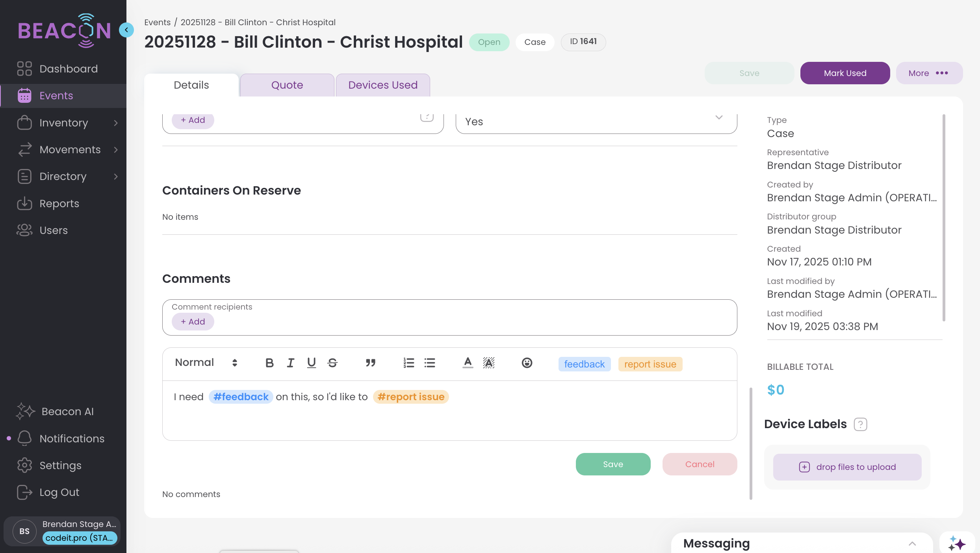Image resolution: width=980 pixels, height=553 pixels.
Task: Open the text color picker
Action: tap(468, 363)
